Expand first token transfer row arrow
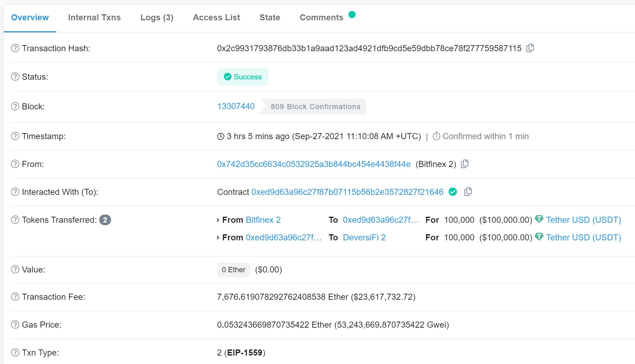This screenshot has width=635, height=364. 218,220
